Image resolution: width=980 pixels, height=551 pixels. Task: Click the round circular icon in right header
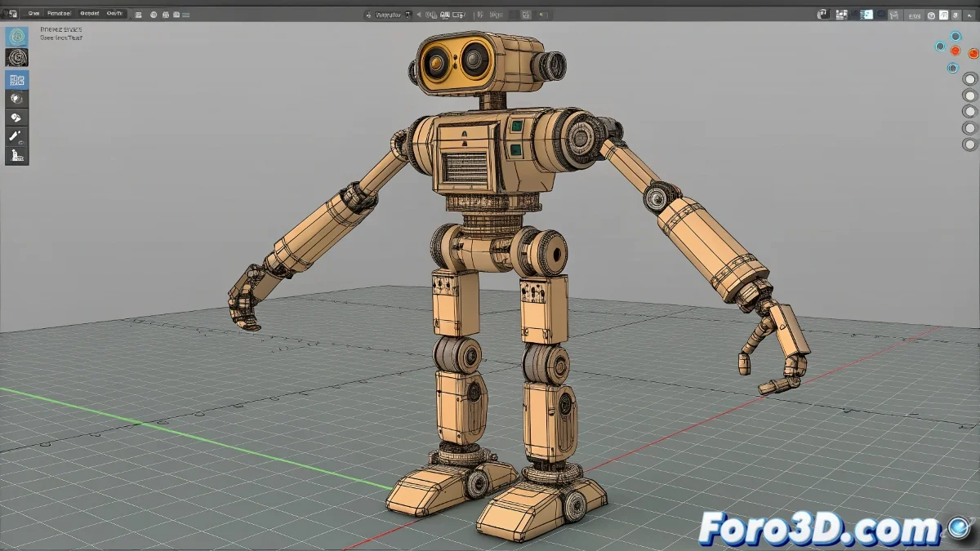tap(931, 16)
